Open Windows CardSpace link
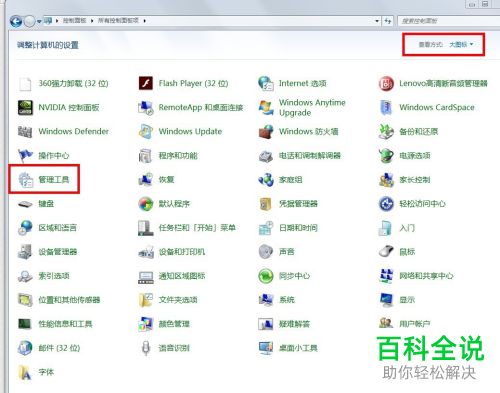The width and height of the screenshot is (500, 393). coord(437,107)
